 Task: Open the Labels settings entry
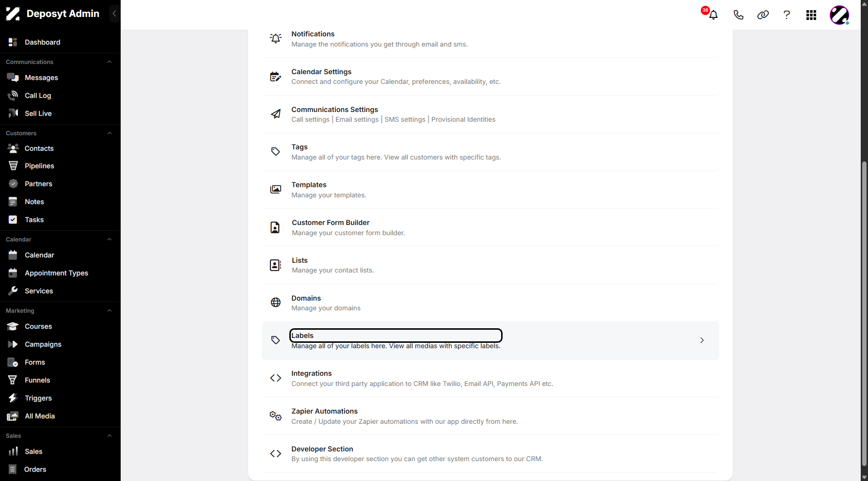(x=490, y=340)
